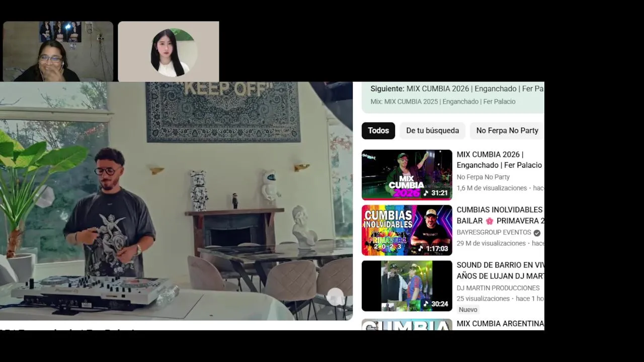Image resolution: width=644 pixels, height=362 pixels.
Task: Open "MIX CUMBIA ARGENTINA" video title
Action: coord(500,324)
